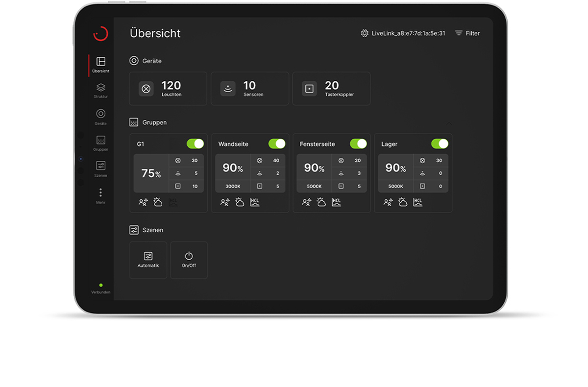
Task: Click the HCL icon in Lager group
Action: click(417, 202)
